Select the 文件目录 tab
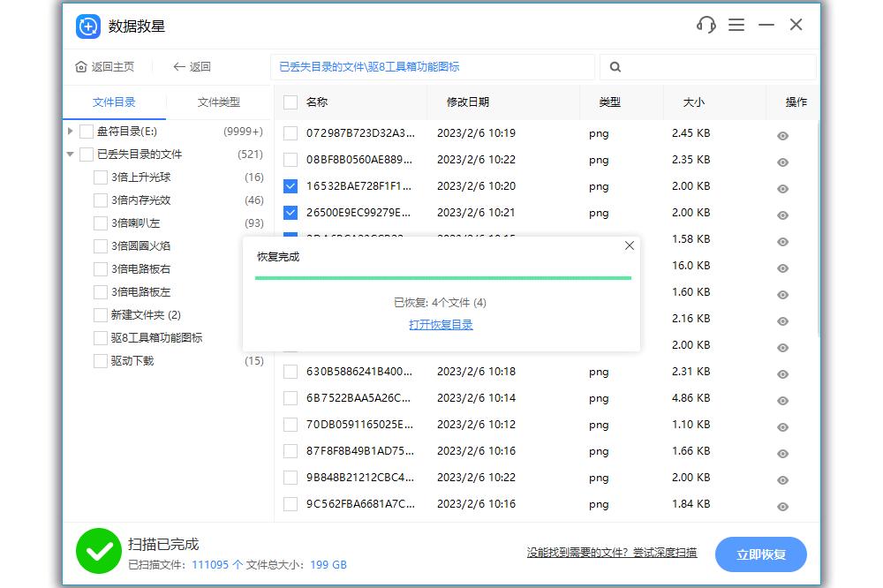This screenshot has height=588, width=883. click(x=114, y=102)
